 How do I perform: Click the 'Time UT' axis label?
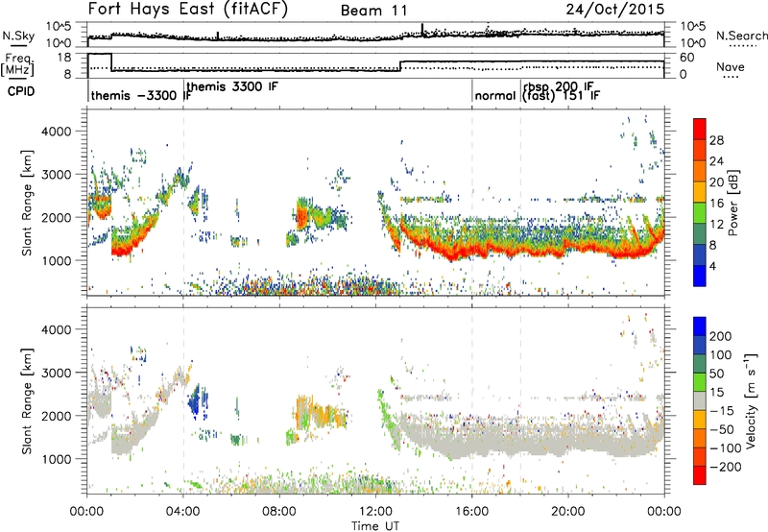[x=375, y=525]
